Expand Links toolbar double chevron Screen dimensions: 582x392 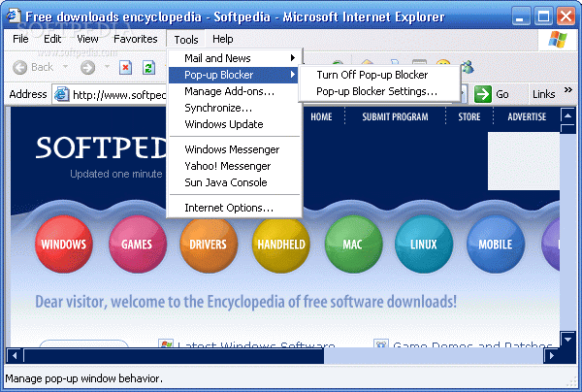567,90
